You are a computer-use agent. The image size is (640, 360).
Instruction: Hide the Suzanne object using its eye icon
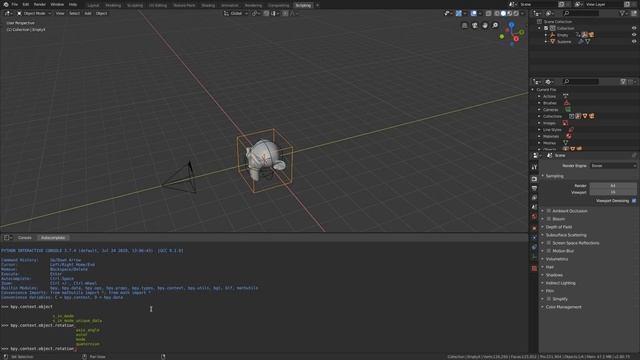634,41
